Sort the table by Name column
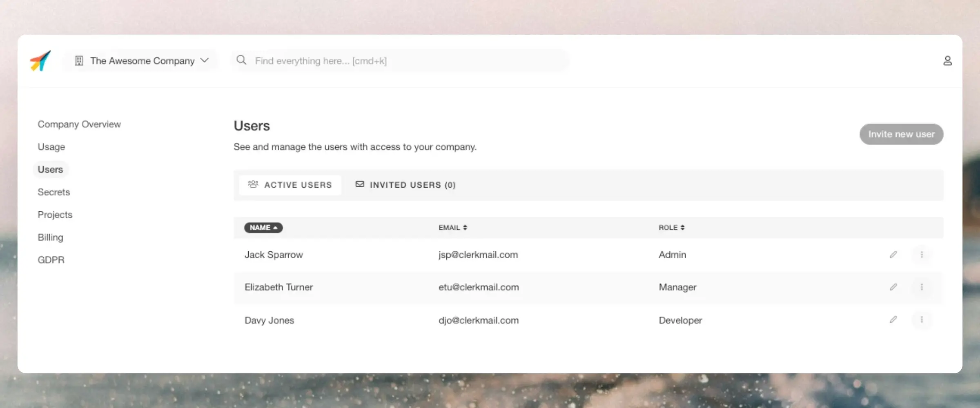 263,228
